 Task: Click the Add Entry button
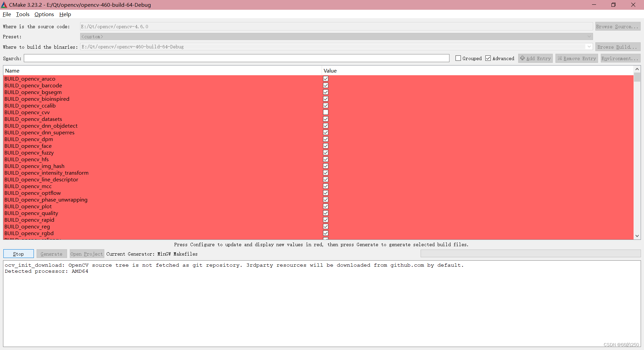(x=535, y=58)
